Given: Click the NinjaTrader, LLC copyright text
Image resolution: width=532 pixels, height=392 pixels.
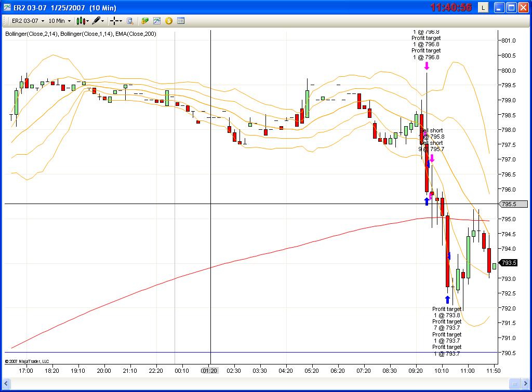Looking at the screenshot, I should [27, 361].
